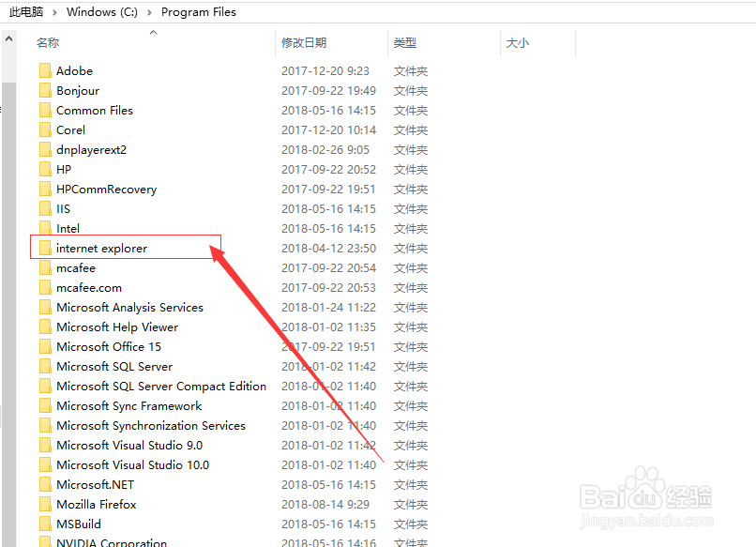Viewport: 756px width, 547px height.
Task: Select the HPCommRecovery folder icon
Action: pos(45,190)
